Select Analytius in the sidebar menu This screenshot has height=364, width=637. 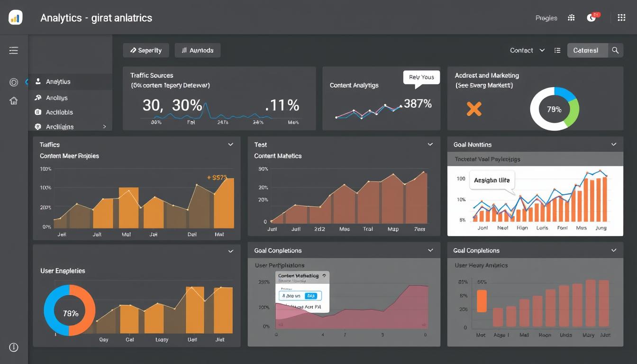[71, 82]
